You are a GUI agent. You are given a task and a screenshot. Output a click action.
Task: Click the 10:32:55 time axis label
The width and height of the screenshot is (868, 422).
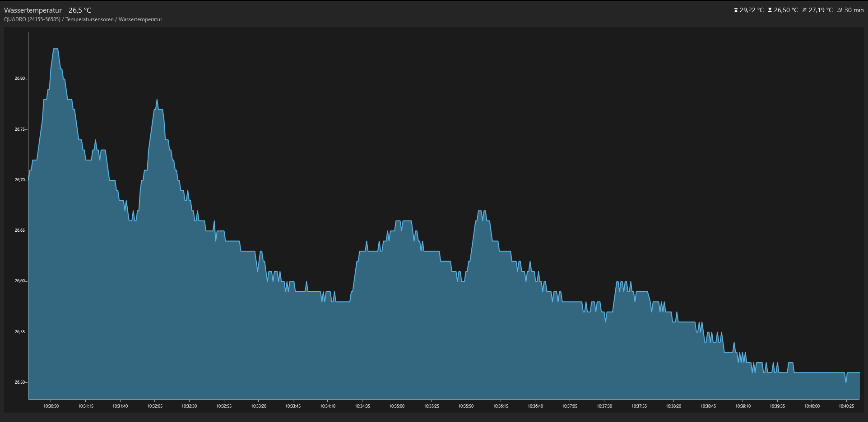[x=224, y=406]
